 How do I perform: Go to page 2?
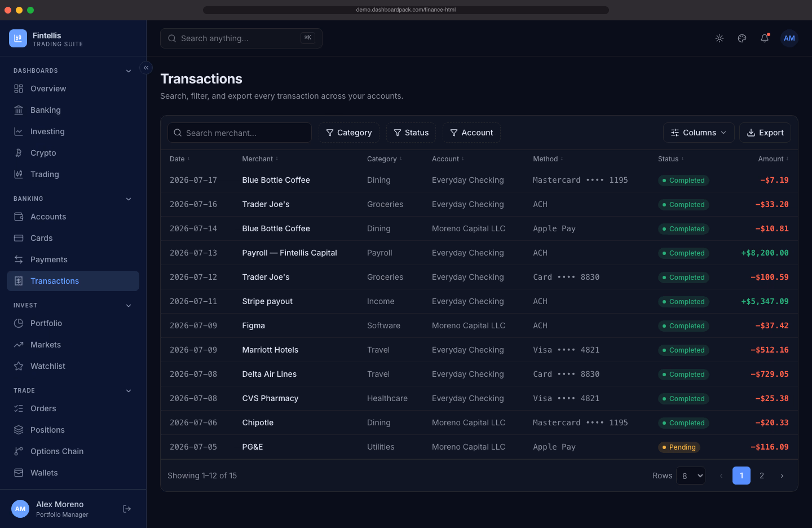pos(762,476)
